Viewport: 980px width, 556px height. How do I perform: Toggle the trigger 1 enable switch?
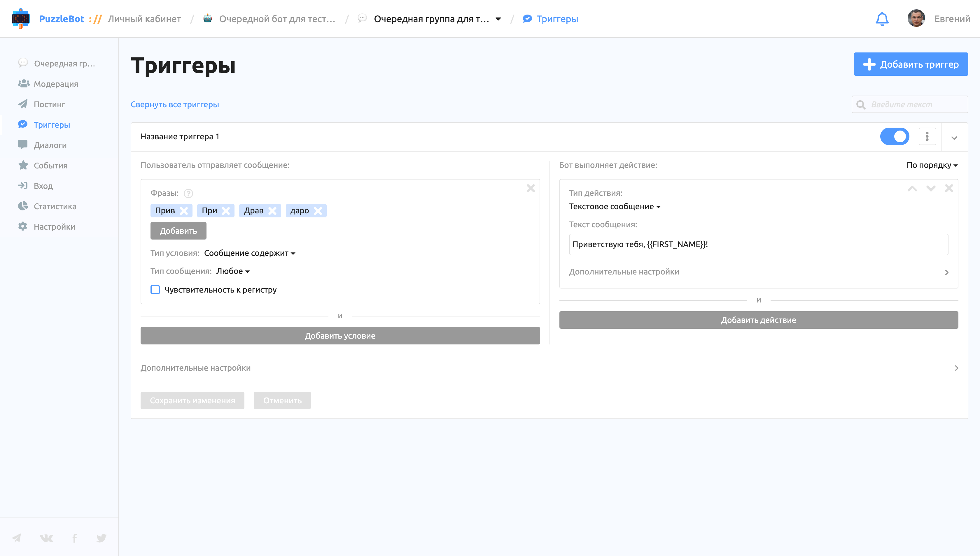pyautogui.click(x=894, y=136)
